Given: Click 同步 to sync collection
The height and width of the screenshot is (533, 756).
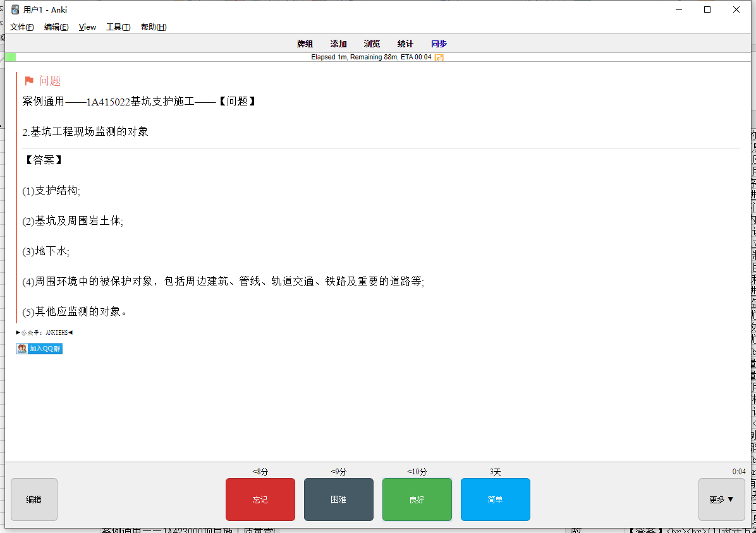Looking at the screenshot, I should pyautogui.click(x=439, y=44).
